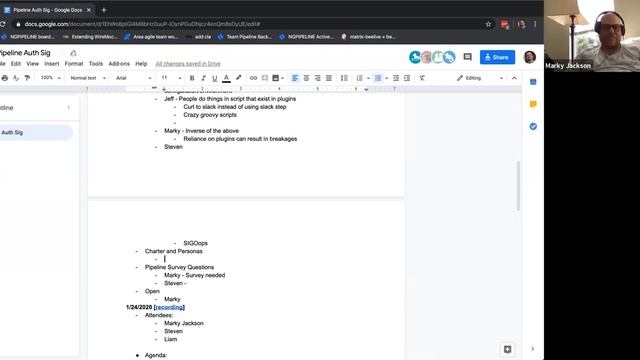Insert an image from the toolbar
This screenshot has height=360, width=640.
click(x=276, y=78)
